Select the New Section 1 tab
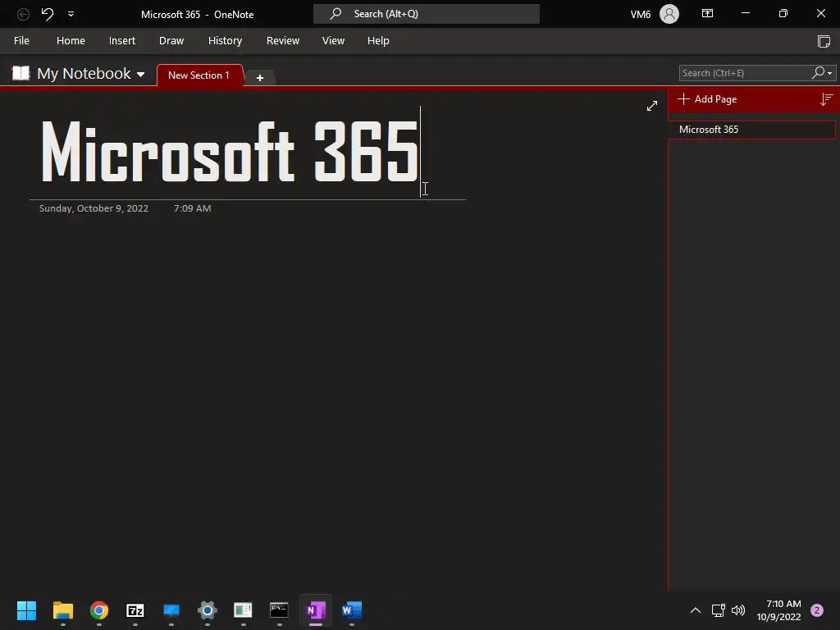840x630 pixels. (199, 75)
